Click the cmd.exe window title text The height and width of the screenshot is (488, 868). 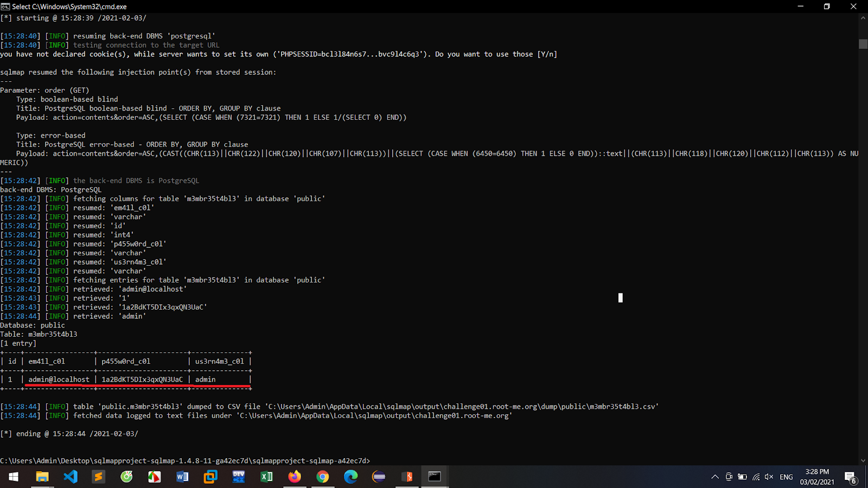point(69,7)
